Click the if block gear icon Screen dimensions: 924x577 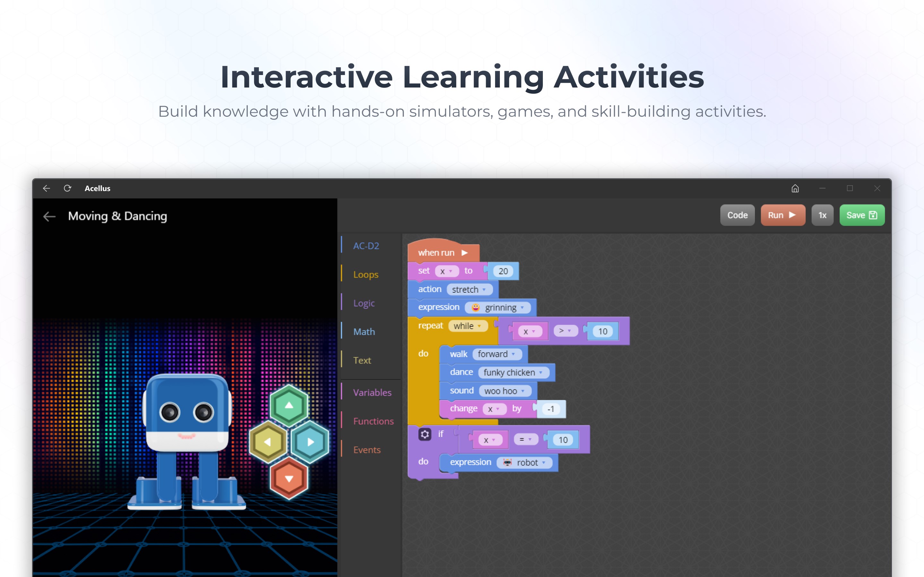click(424, 434)
